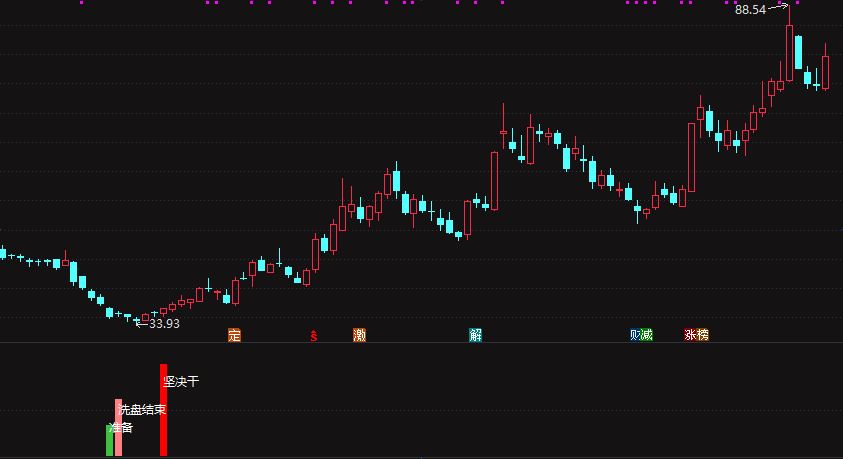Click the 洗盘结束 signal label
Image resolution: width=843 pixels, height=459 pixels.
pyautogui.click(x=142, y=410)
